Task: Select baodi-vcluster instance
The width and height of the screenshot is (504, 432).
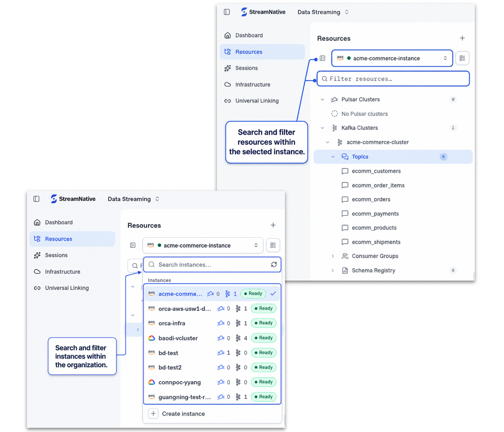Action: point(212,338)
